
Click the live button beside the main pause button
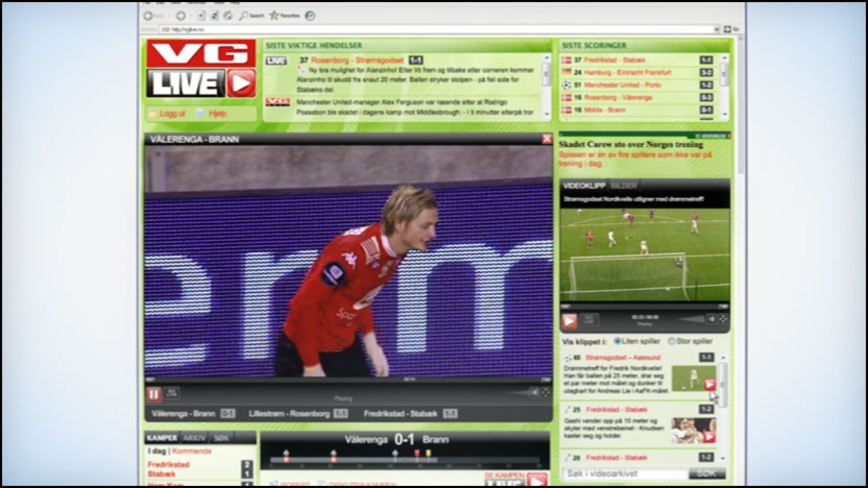tap(171, 393)
